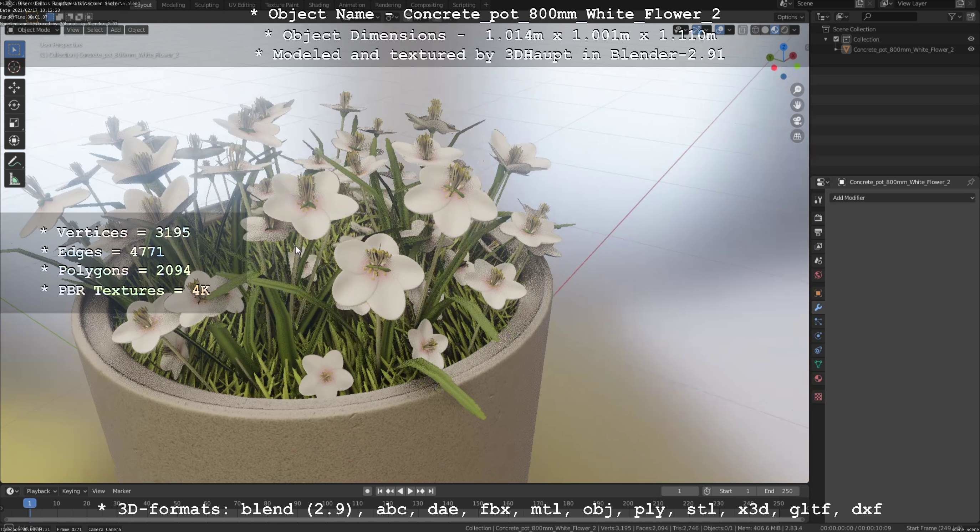Screen dimensions: 980x532
Task: Jump to the first frame
Action: [x=380, y=491]
